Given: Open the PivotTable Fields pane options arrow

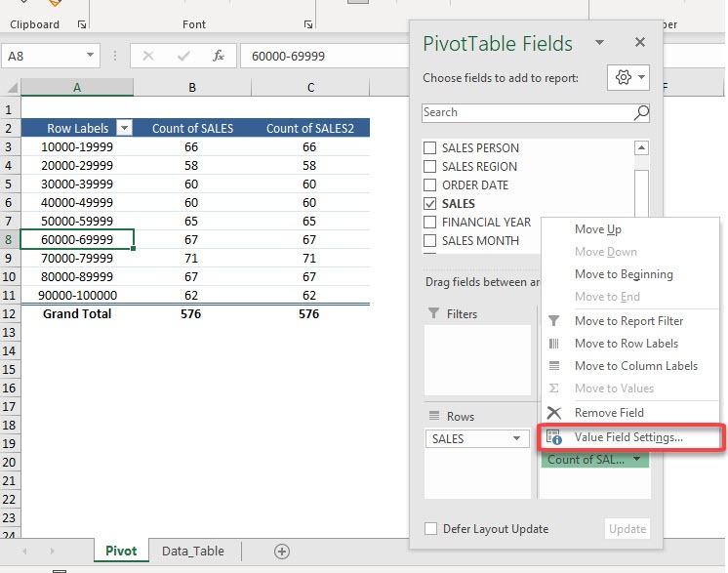Looking at the screenshot, I should (x=599, y=43).
